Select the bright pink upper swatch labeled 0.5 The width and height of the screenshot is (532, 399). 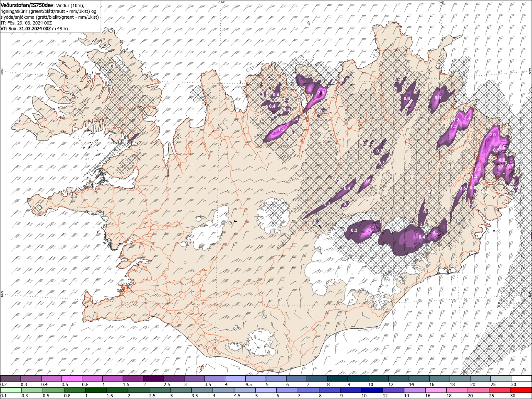coord(71,379)
